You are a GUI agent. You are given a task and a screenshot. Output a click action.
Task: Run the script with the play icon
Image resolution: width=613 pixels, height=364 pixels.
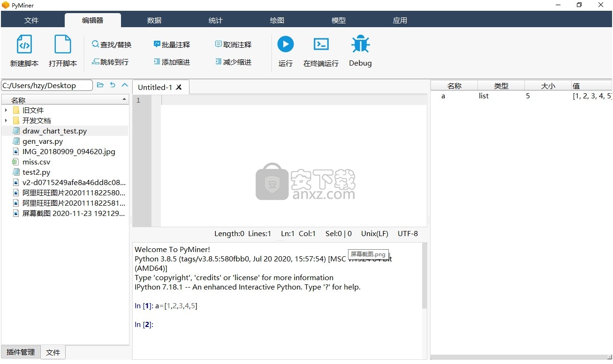(285, 45)
